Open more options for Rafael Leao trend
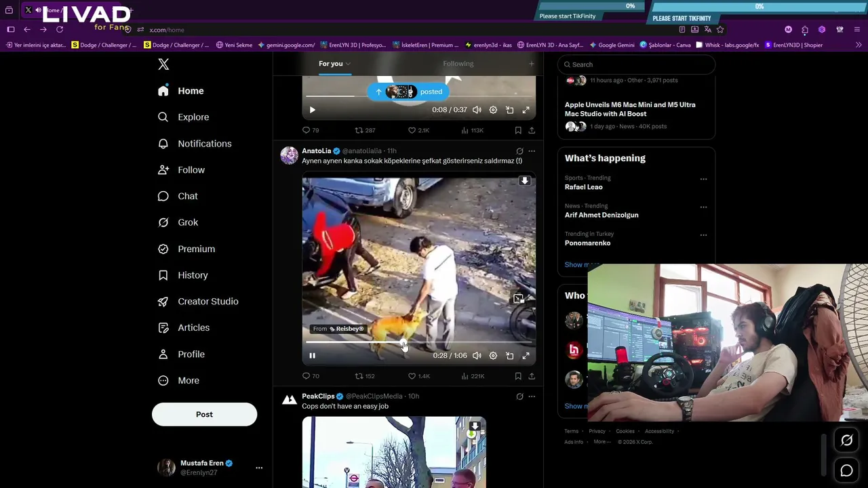 703,180
